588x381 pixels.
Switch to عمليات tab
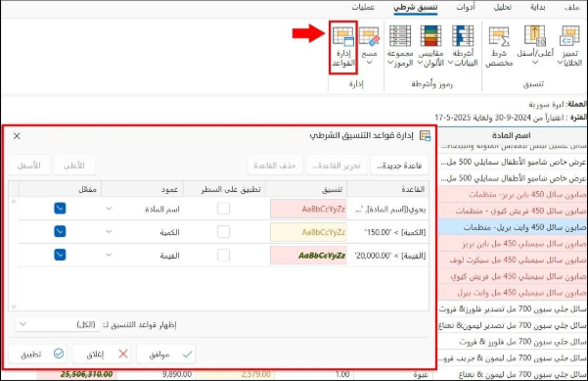coord(363,7)
